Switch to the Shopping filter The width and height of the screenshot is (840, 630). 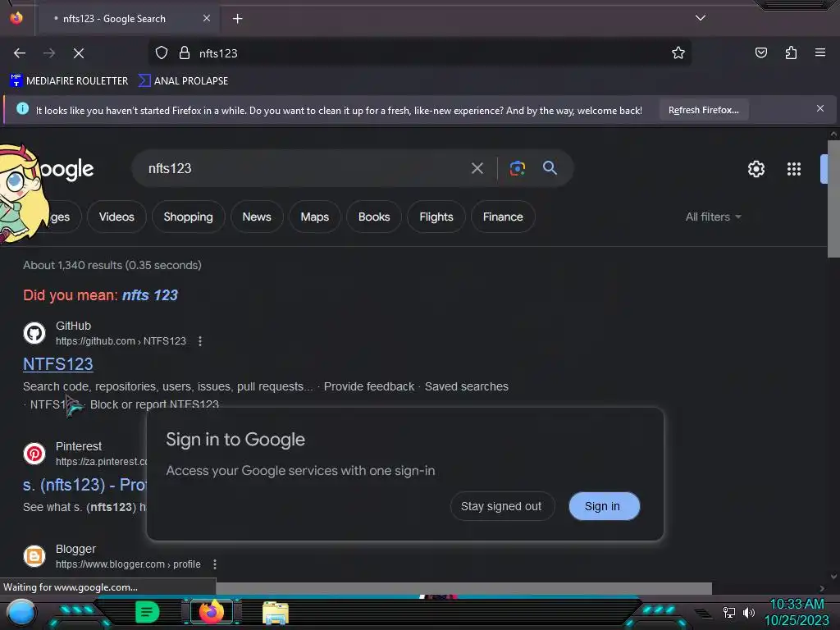tap(188, 217)
